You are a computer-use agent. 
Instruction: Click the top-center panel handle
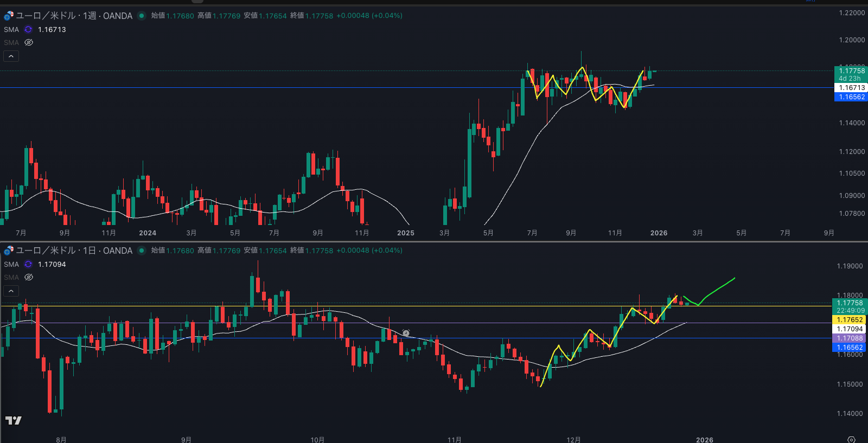coord(197,2)
